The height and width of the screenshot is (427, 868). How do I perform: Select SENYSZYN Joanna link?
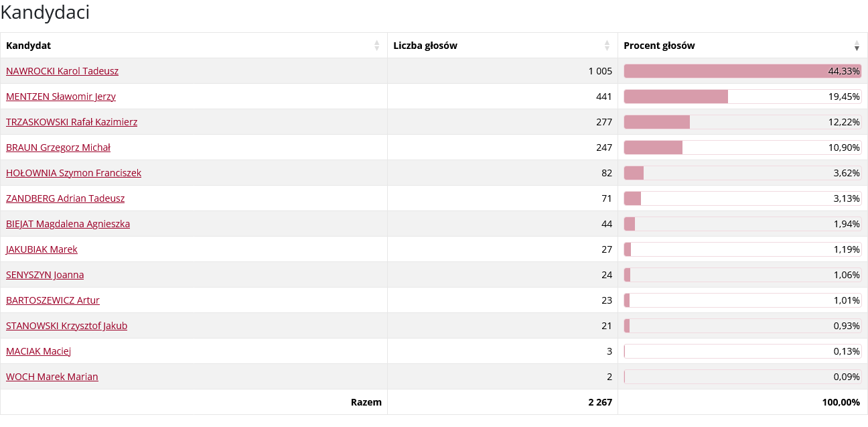click(45, 275)
